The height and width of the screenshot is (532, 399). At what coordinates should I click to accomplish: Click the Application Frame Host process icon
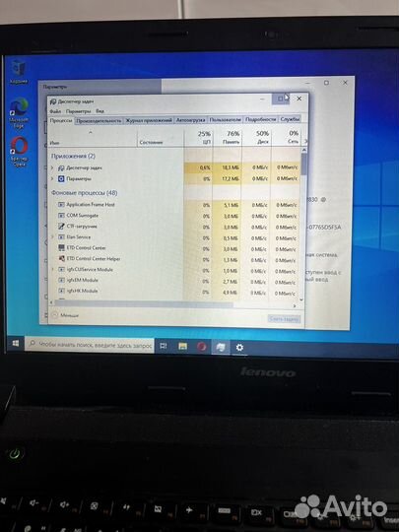(61, 205)
